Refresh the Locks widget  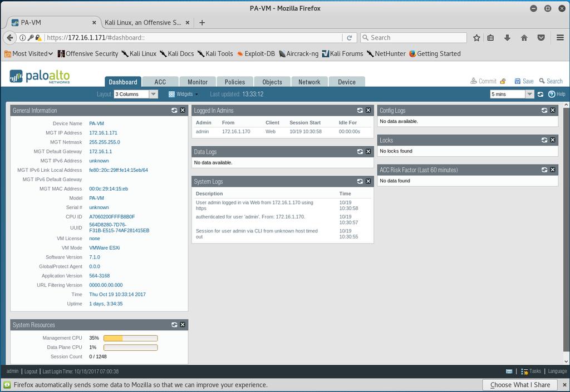(x=544, y=140)
